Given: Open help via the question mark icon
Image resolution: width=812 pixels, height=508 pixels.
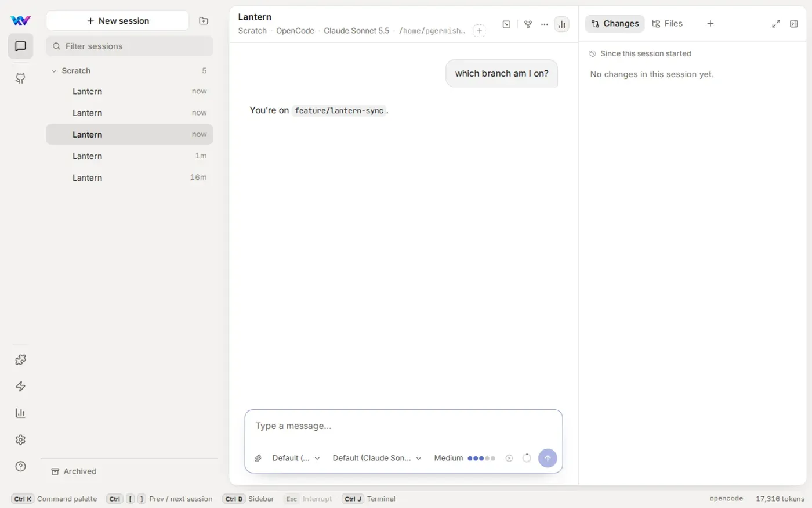Looking at the screenshot, I should [x=20, y=467].
